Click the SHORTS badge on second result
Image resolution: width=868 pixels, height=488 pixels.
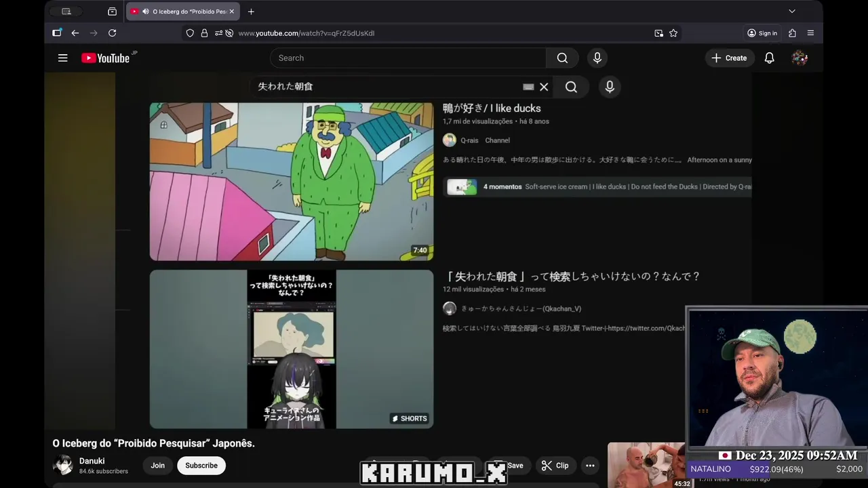point(410,418)
